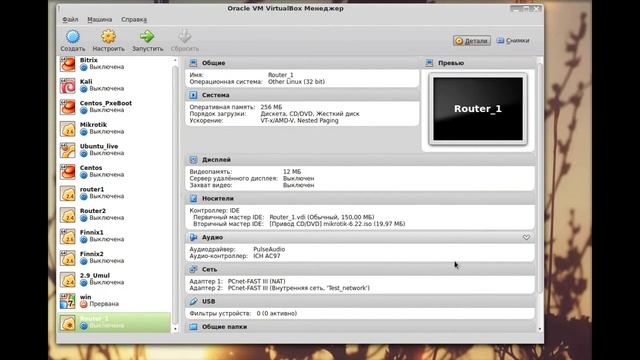Viewport: 640px width, 360px height.
Task: Click the Сеть section network icon
Action: 193,269
